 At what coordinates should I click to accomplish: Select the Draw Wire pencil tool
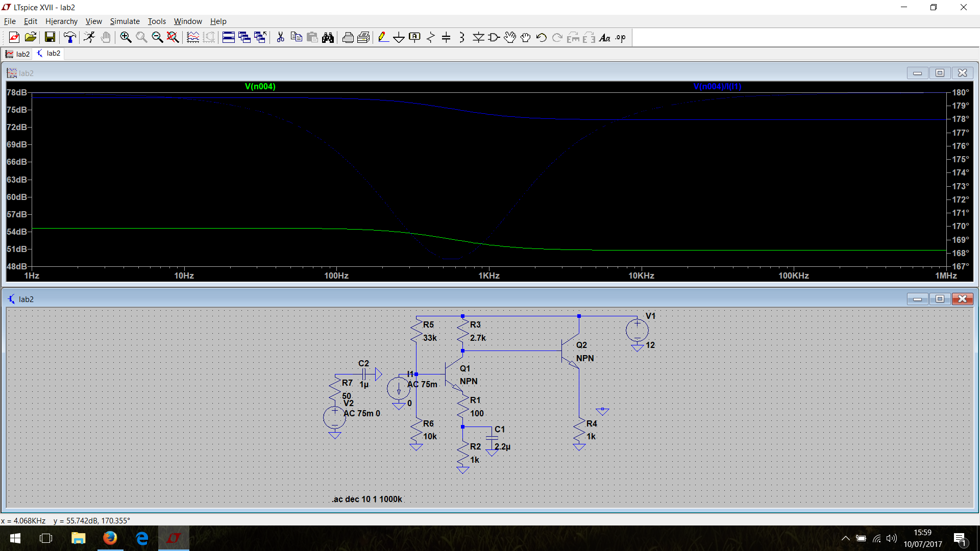pyautogui.click(x=383, y=37)
